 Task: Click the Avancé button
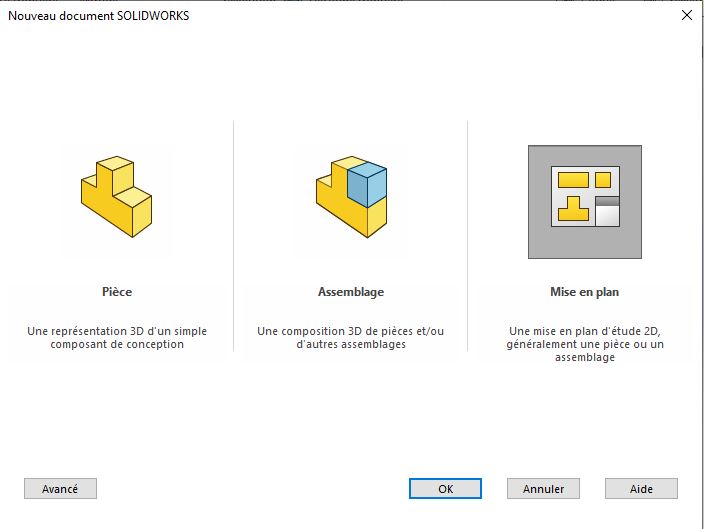point(60,489)
